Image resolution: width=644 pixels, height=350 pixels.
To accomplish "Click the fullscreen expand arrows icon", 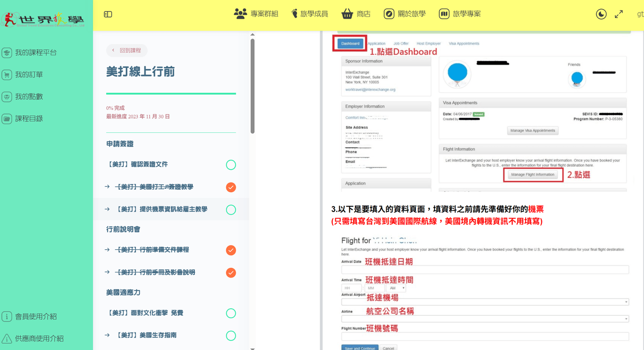I will point(619,14).
